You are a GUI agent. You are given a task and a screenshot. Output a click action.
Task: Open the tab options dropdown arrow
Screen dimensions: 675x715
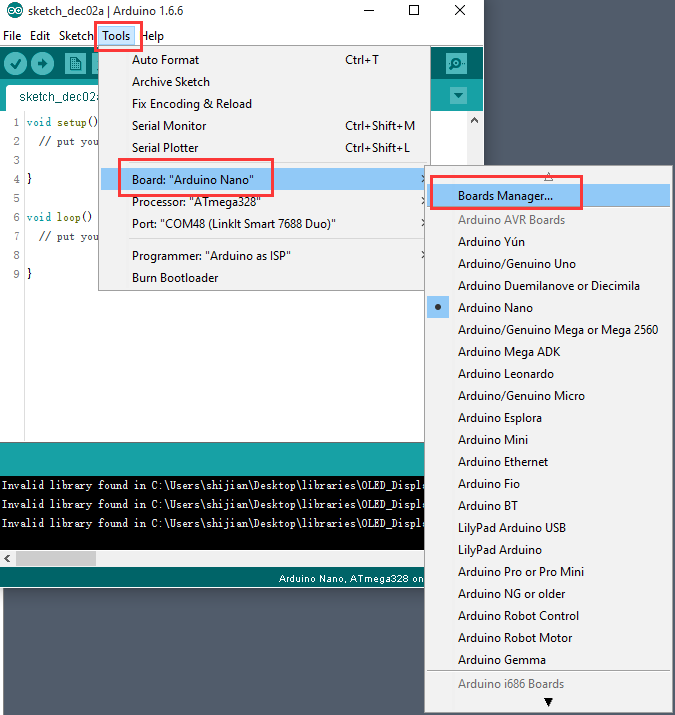click(458, 96)
